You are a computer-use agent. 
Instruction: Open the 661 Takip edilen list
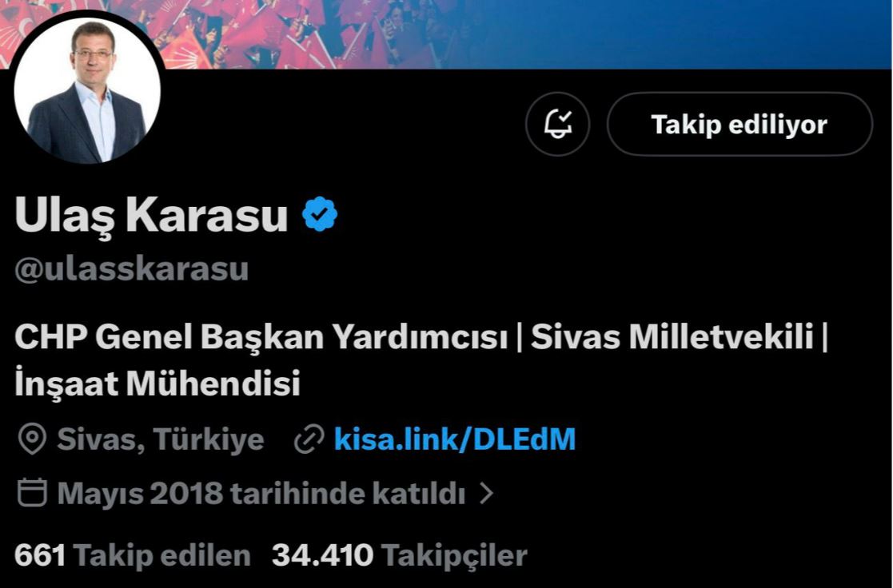point(133,555)
